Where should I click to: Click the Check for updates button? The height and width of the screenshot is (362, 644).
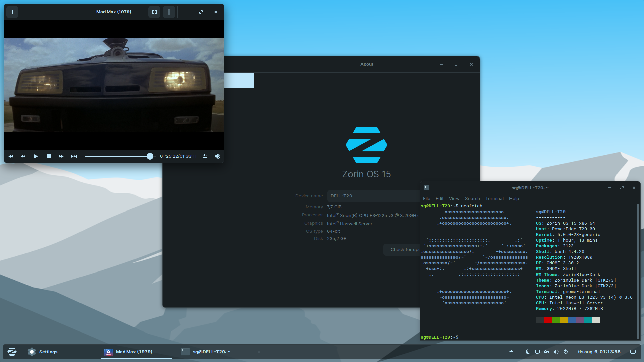(402, 250)
